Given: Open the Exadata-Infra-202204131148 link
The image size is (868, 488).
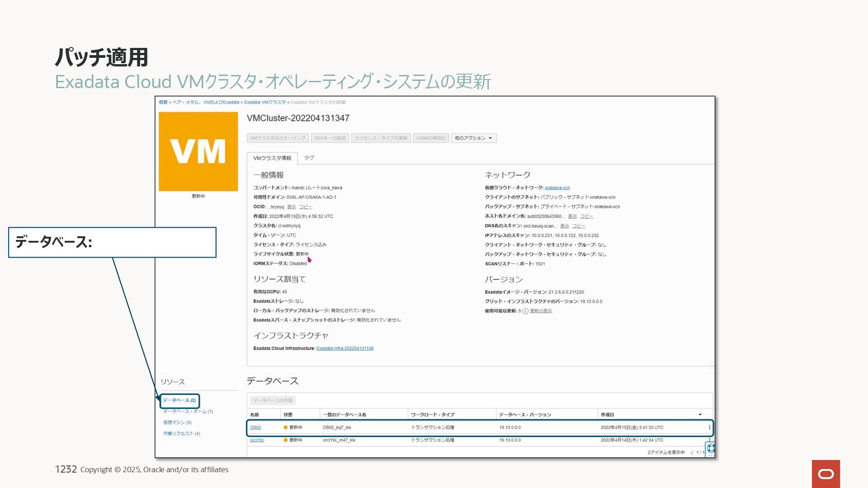Looking at the screenshot, I should tap(344, 348).
